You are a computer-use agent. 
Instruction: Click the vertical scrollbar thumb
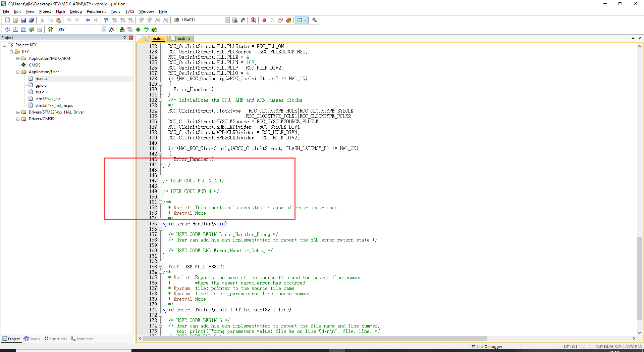(639, 279)
